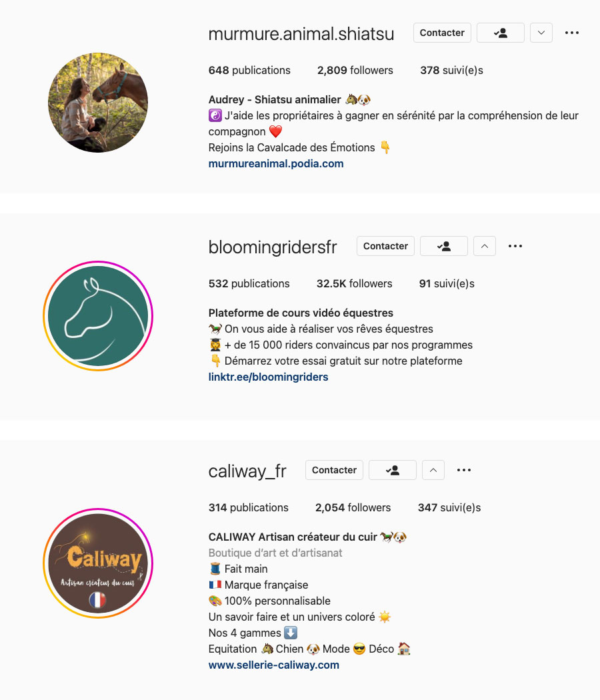Screen dimensions: 600x700
Task: View the 91 suivi(e)s following list
Action: click(447, 284)
